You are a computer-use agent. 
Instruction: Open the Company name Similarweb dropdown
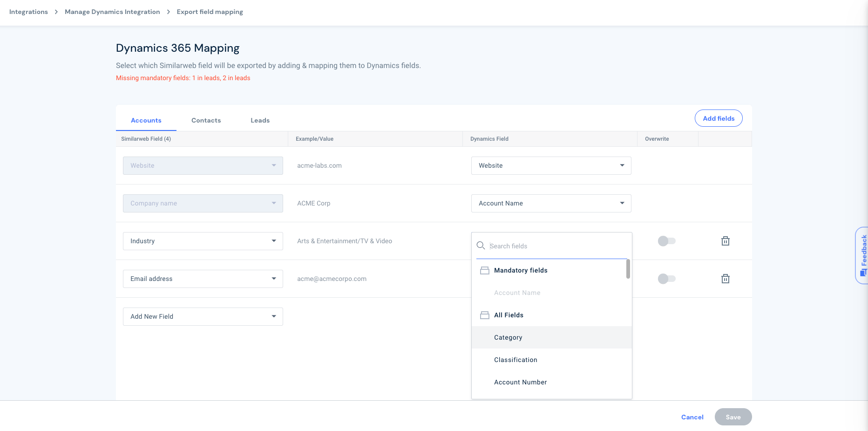tap(203, 203)
